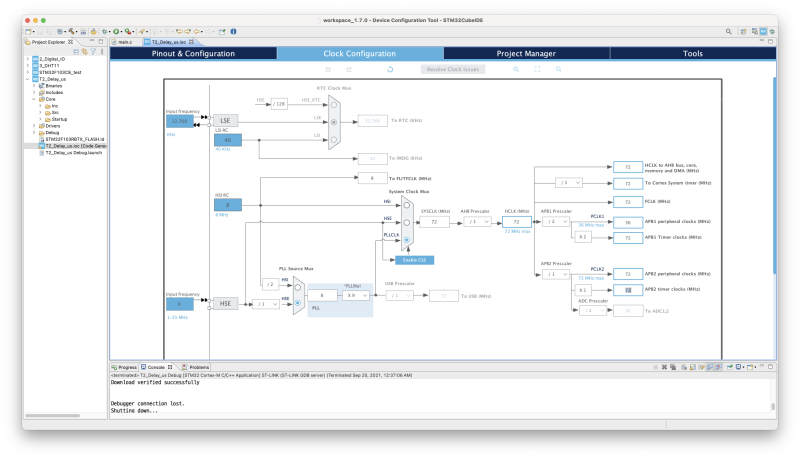The image size is (800, 459).
Task: Click the clock configuration undo arrow
Action: tap(328, 69)
